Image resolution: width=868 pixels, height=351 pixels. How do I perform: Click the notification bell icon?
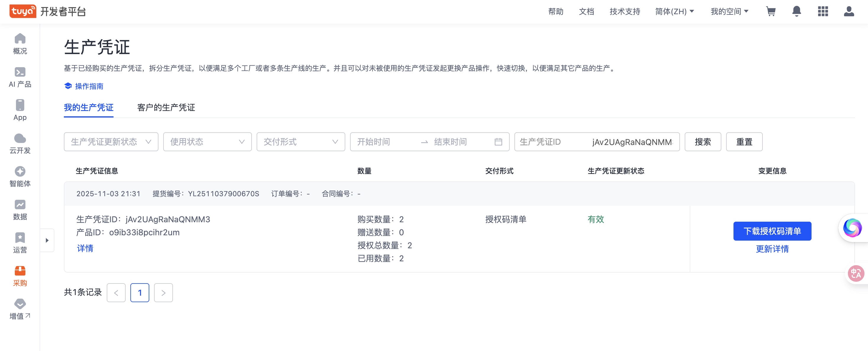796,12
